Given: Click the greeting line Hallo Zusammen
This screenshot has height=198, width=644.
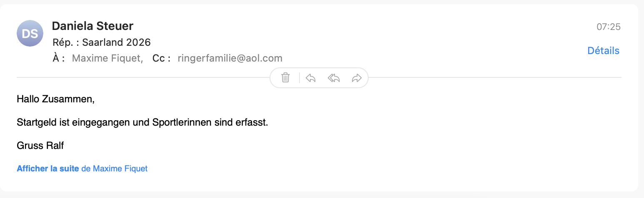Looking at the screenshot, I should click(56, 99).
